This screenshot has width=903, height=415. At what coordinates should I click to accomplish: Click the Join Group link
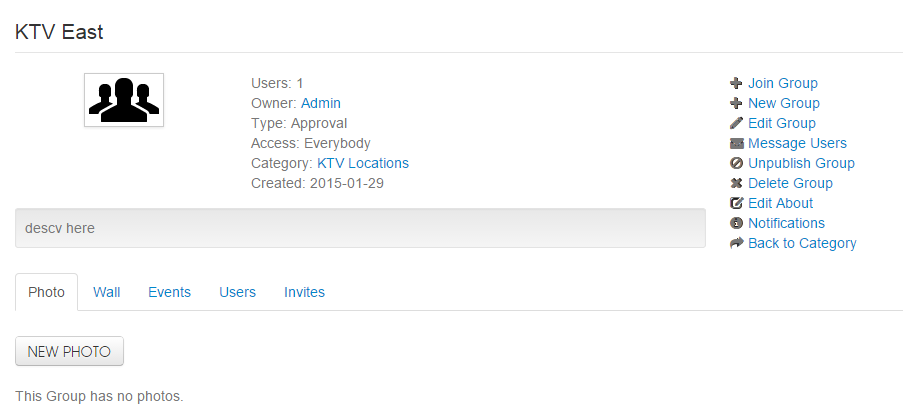783,83
